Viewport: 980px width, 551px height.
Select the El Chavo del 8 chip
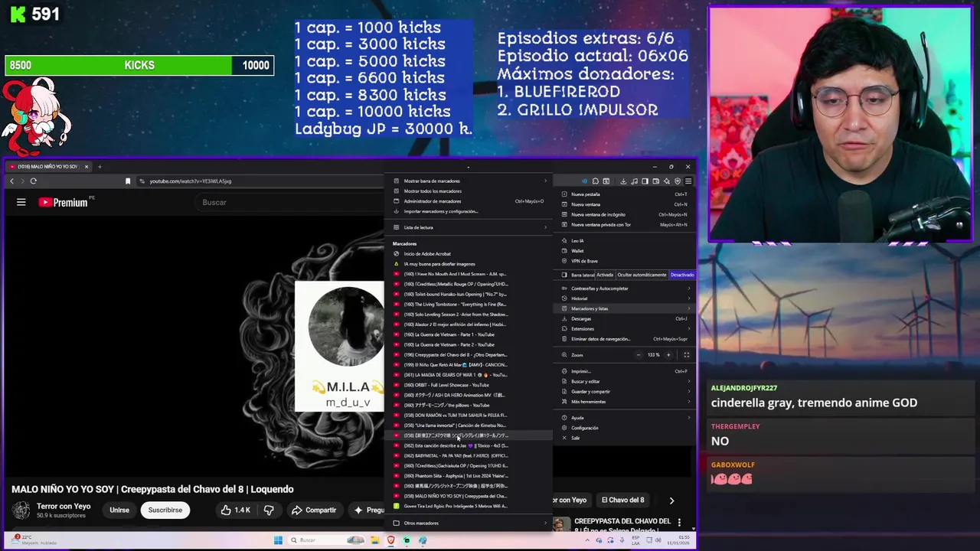coord(622,500)
